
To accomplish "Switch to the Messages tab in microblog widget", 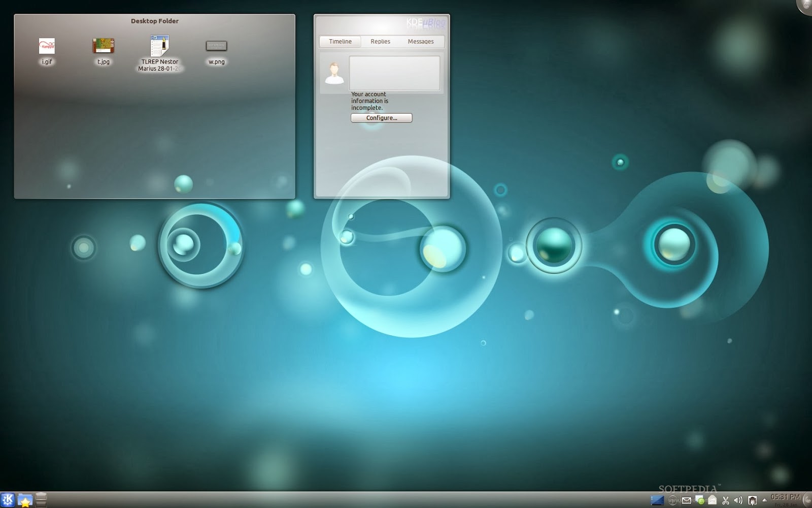I will pyautogui.click(x=421, y=42).
